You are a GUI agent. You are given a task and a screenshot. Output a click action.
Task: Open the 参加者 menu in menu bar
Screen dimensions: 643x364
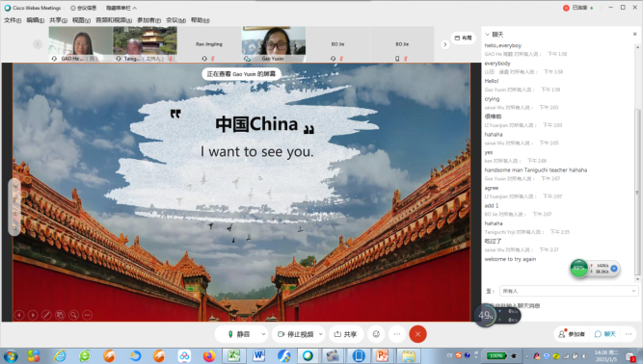[x=148, y=20]
